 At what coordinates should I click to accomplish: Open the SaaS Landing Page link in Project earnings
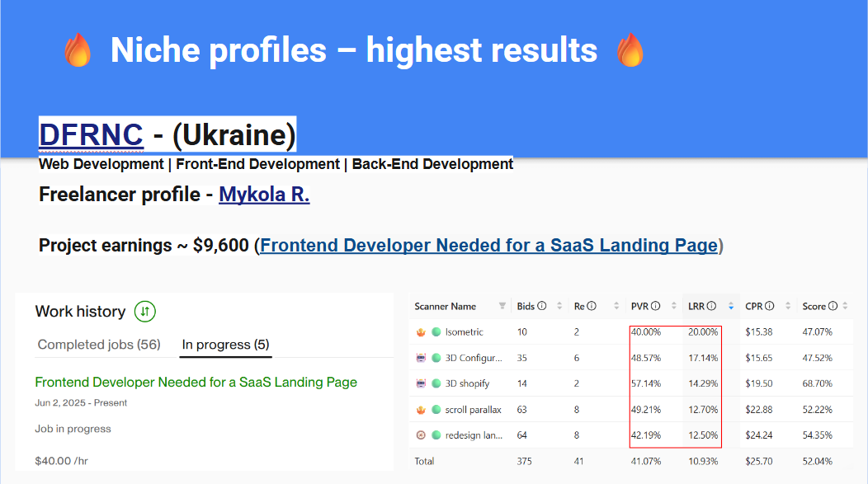point(488,245)
